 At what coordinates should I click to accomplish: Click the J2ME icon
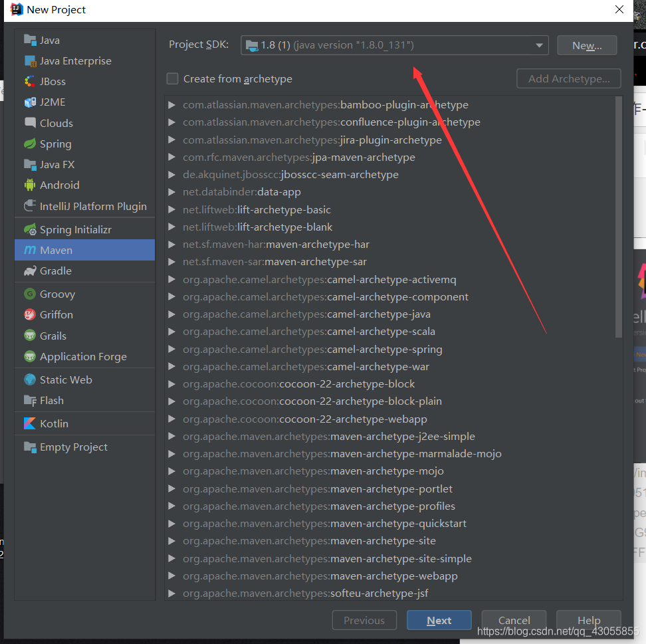coord(30,102)
